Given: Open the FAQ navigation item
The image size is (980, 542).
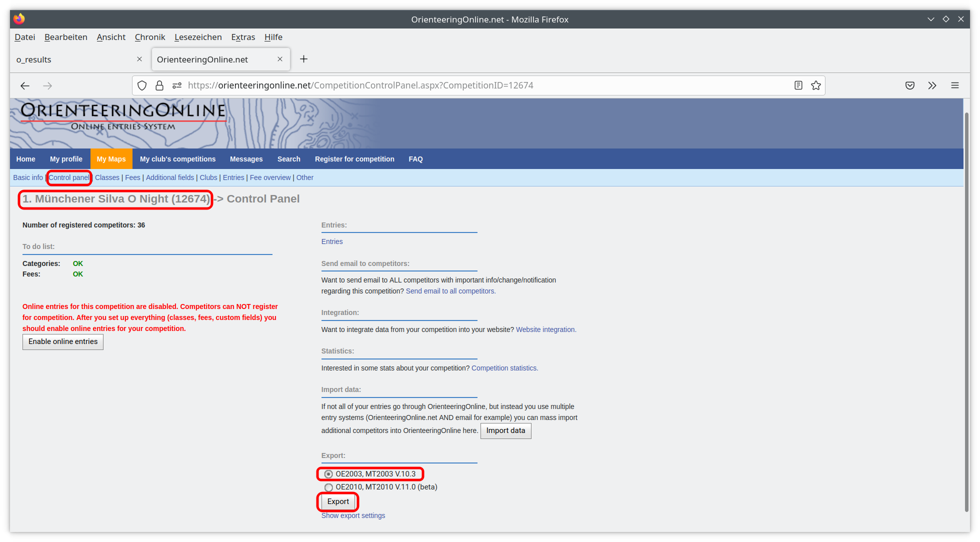Looking at the screenshot, I should [416, 159].
